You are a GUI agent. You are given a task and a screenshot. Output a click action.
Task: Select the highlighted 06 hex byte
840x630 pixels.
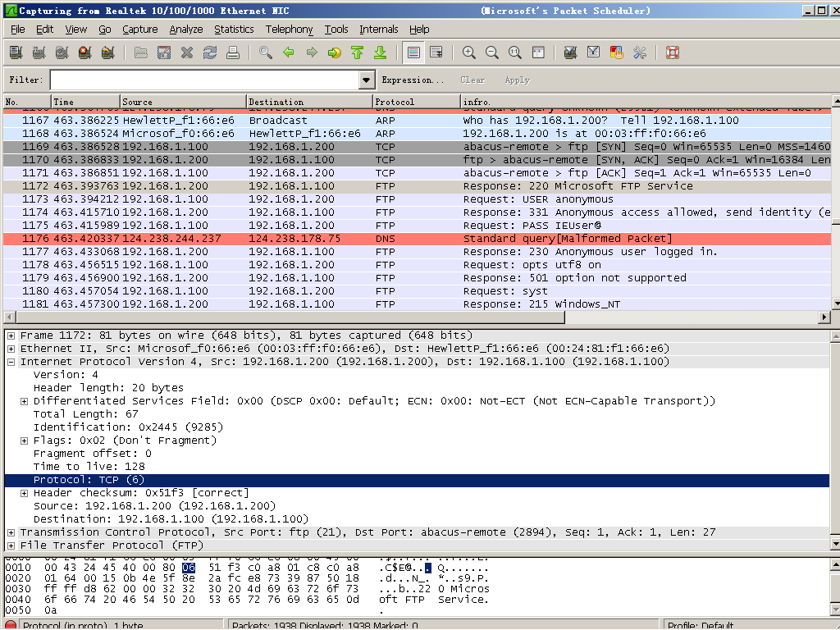coord(189,568)
